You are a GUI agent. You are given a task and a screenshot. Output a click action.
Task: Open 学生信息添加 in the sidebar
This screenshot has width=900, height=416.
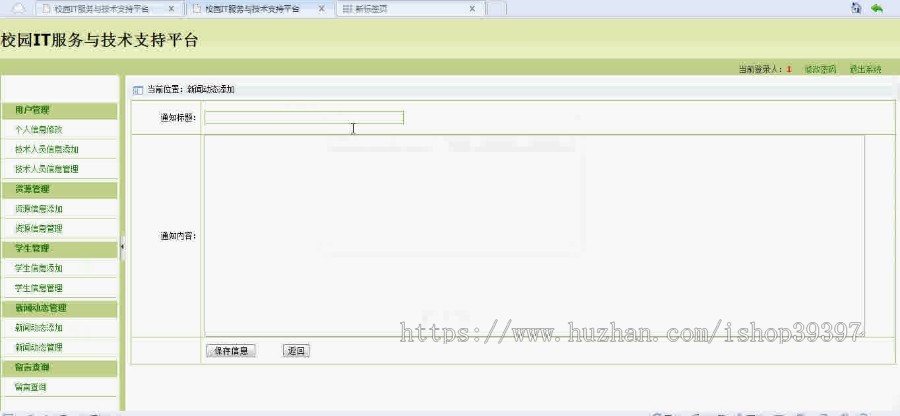[38, 268]
